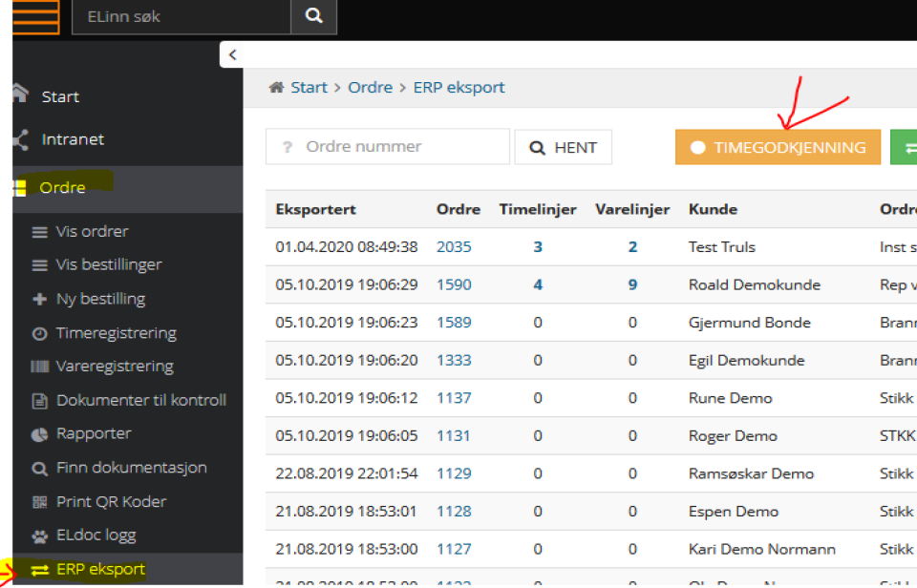Open Vis ordrer
This screenshot has width=917, height=588.
pos(92,231)
